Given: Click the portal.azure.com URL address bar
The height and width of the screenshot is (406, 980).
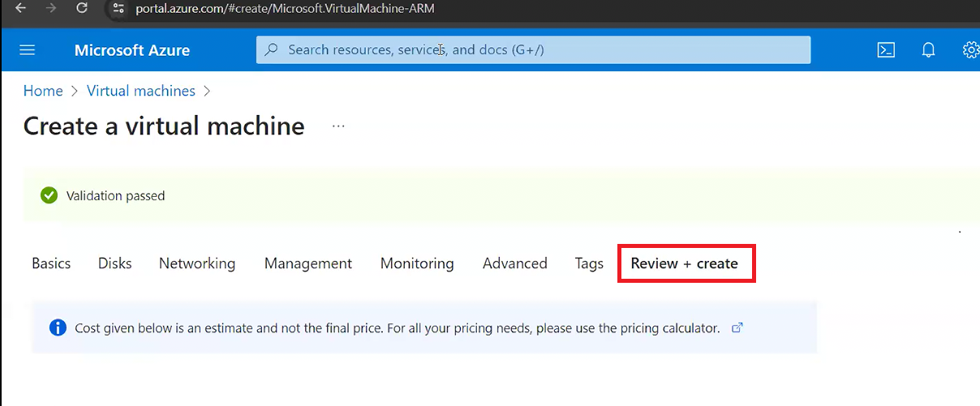Looking at the screenshot, I should pyautogui.click(x=286, y=8).
